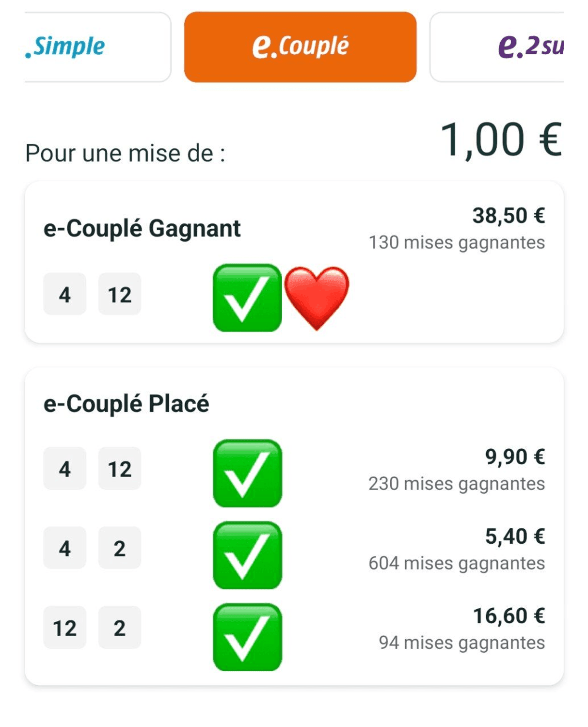This screenshot has height=727, width=588.
Task: Click green checkmark in Placé 4-12 row
Action: (x=247, y=473)
